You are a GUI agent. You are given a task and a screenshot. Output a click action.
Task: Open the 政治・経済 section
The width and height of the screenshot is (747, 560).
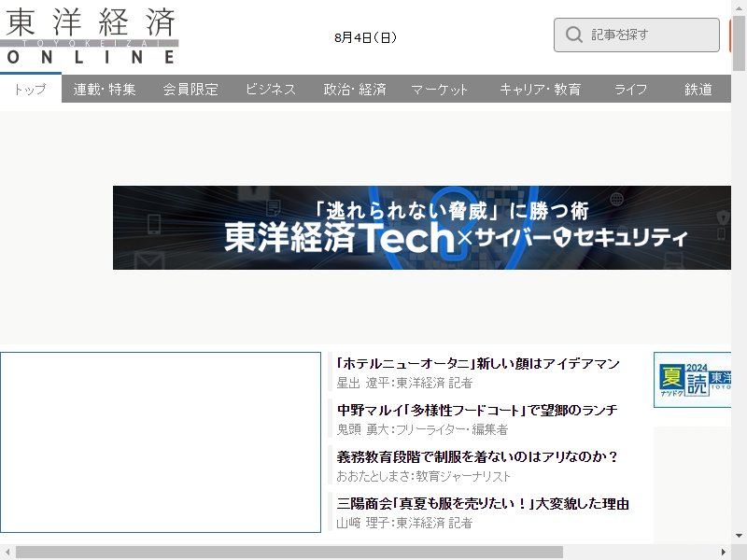pos(355,89)
